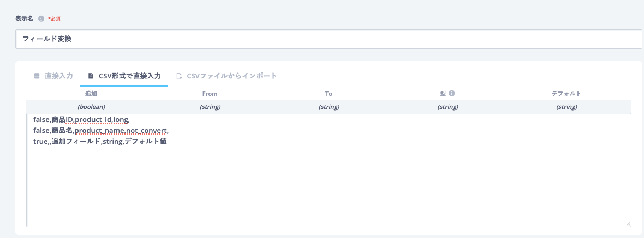Viewport: 644px width, 238px height.
Task: Select the CSV形式で直接入力 tab label
Action: click(x=129, y=76)
